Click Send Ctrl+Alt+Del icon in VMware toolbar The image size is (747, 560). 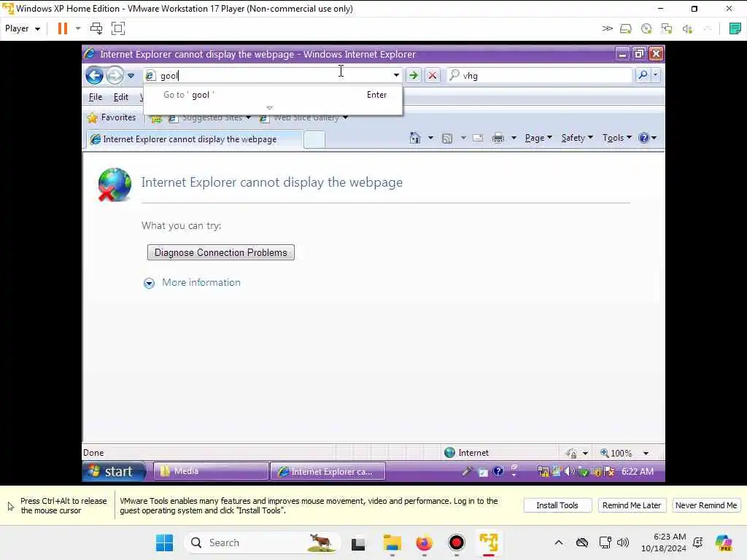pos(96,28)
